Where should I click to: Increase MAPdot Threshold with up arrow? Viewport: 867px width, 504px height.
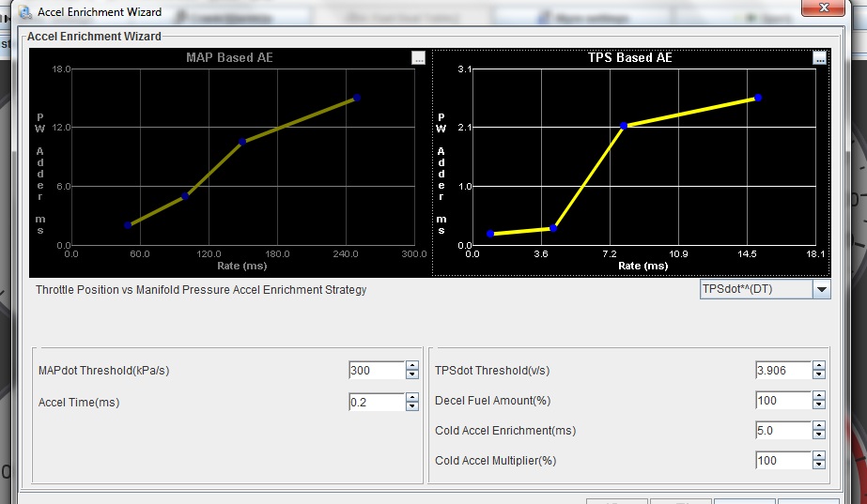click(x=412, y=366)
